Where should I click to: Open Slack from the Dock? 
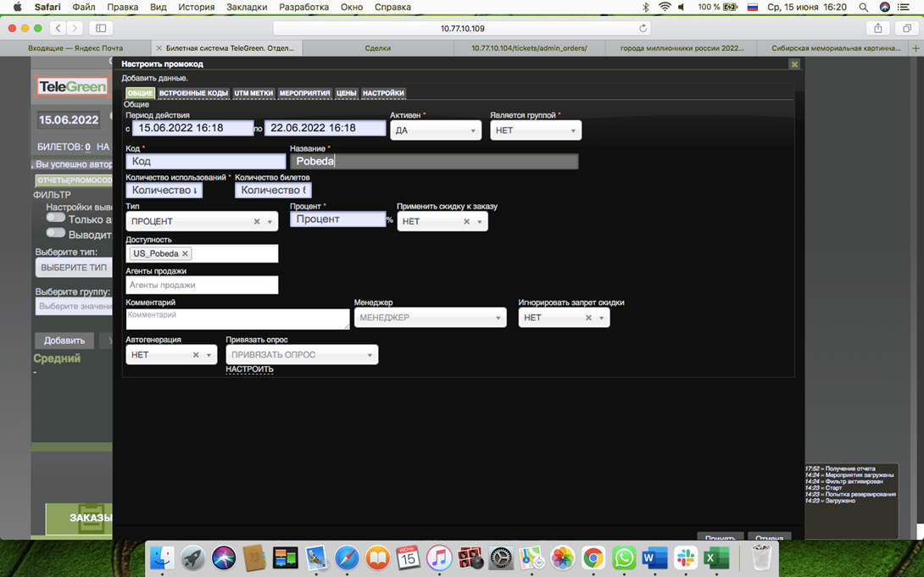point(686,558)
